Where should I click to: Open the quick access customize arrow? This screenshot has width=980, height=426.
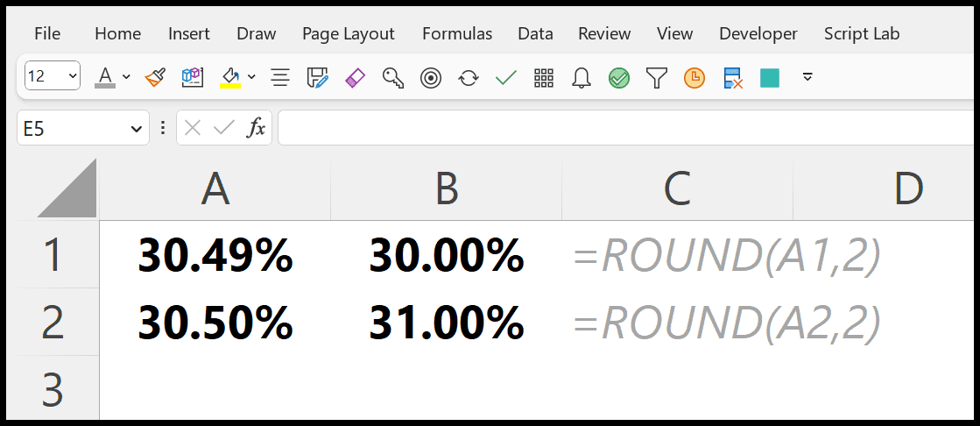coord(807,77)
